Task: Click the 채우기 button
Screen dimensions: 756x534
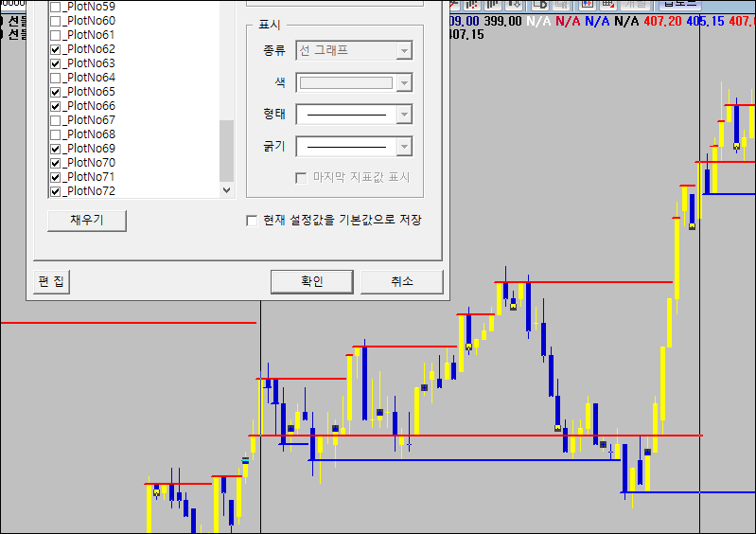Action: [x=86, y=221]
